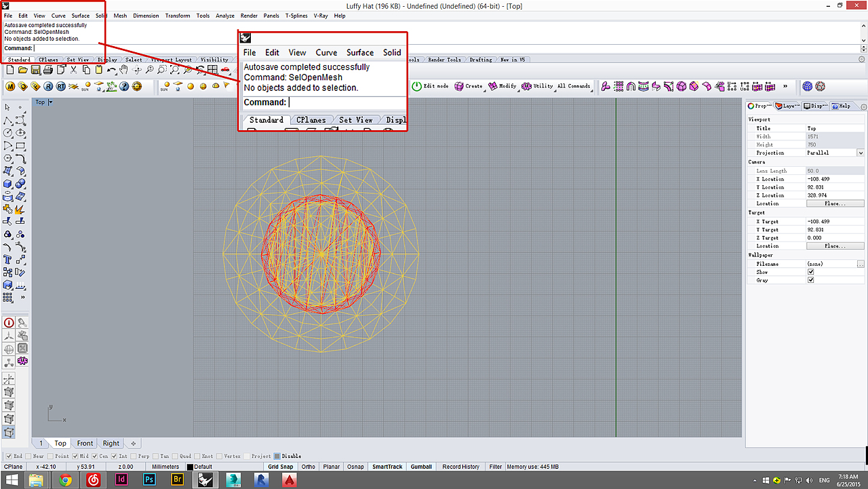Viewport: 868px width, 489px height.
Task: Switch to the Render Tools toolbar tab
Action: (444, 60)
